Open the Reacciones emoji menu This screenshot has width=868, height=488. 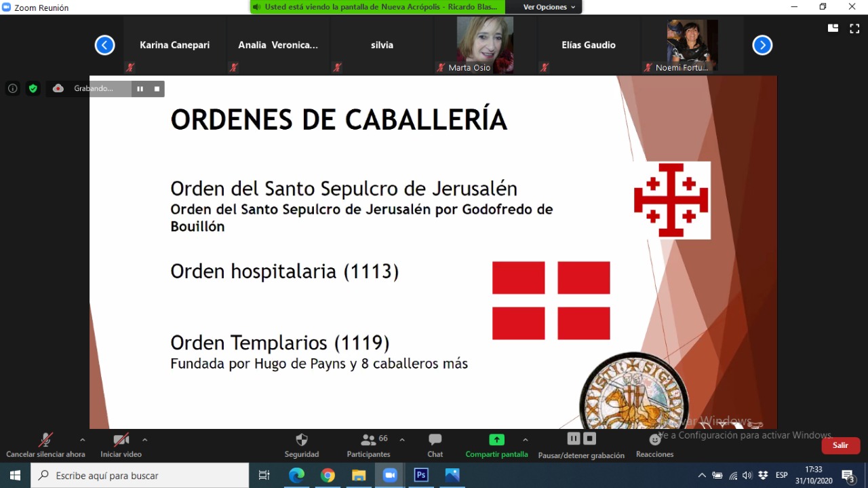pos(654,440)
